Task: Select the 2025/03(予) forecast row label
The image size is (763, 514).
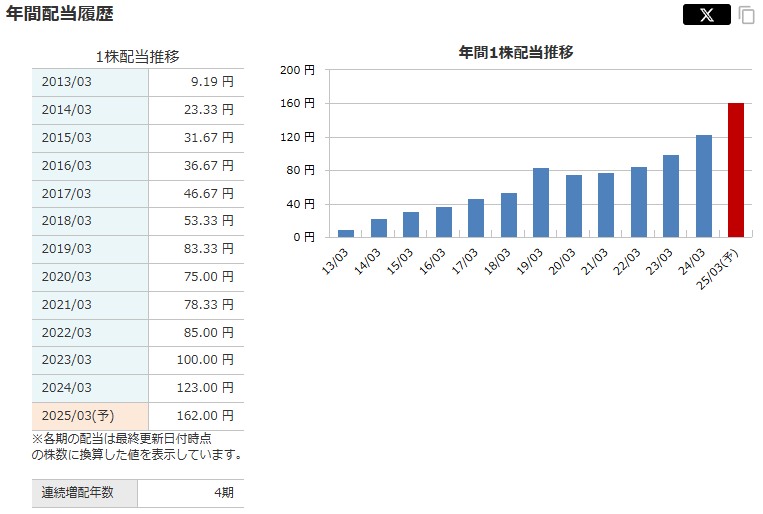Action: click(90, 415)
